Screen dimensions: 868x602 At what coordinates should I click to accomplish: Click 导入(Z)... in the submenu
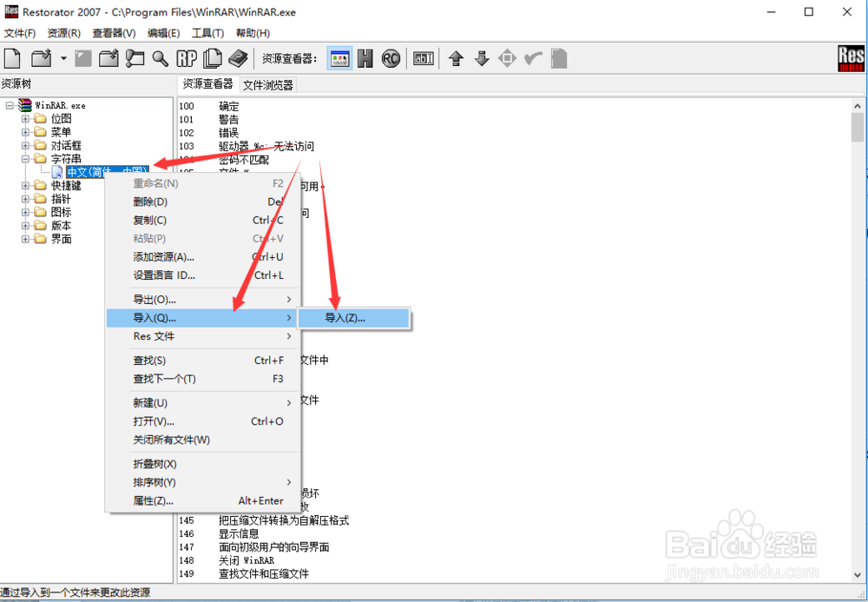(x=354, y=318)
